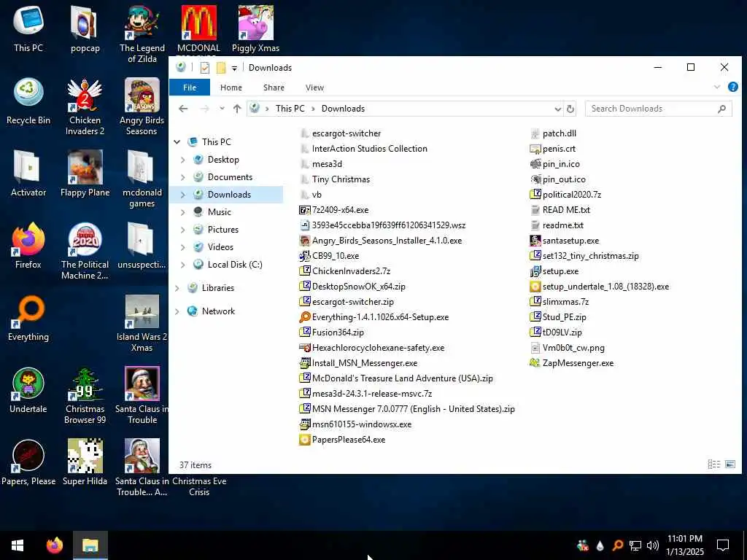Expand the Music tree node

pyautogui.click(x=183, y=212)
